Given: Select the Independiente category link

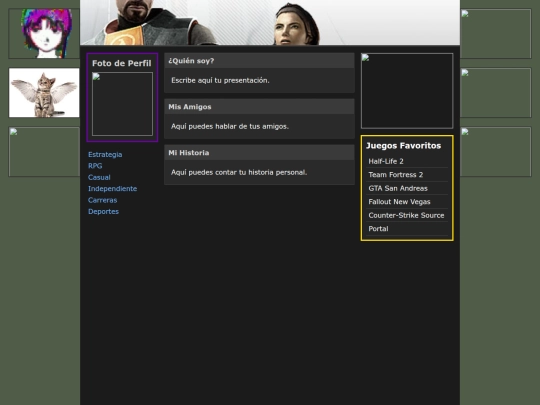Looking at the screenshot, I should pos(113,189).
